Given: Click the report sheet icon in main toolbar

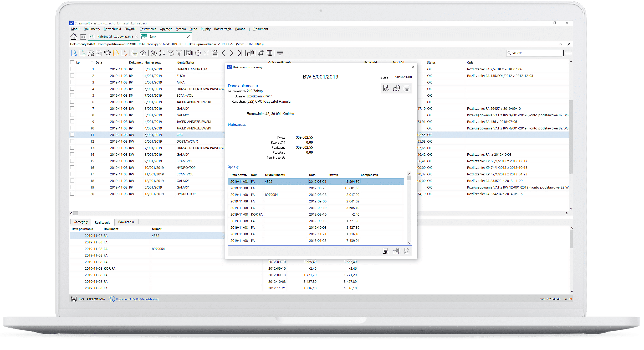Looking at the screenshot, I should 190,53.
